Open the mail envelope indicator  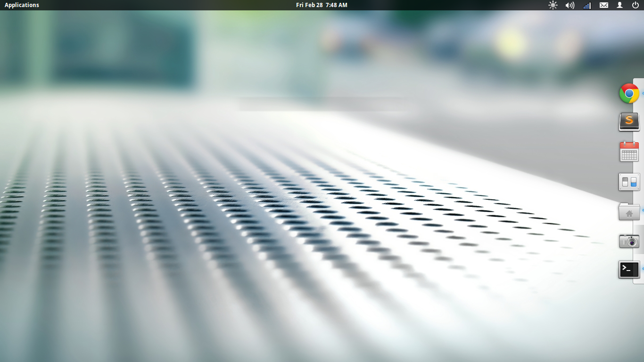click(604, 5)
